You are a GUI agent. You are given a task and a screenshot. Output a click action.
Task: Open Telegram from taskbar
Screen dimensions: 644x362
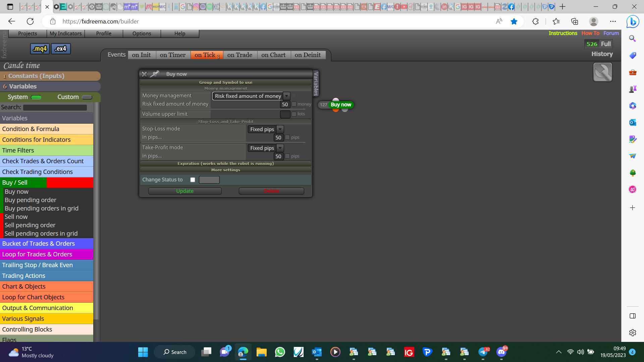[x=483, y=352]
